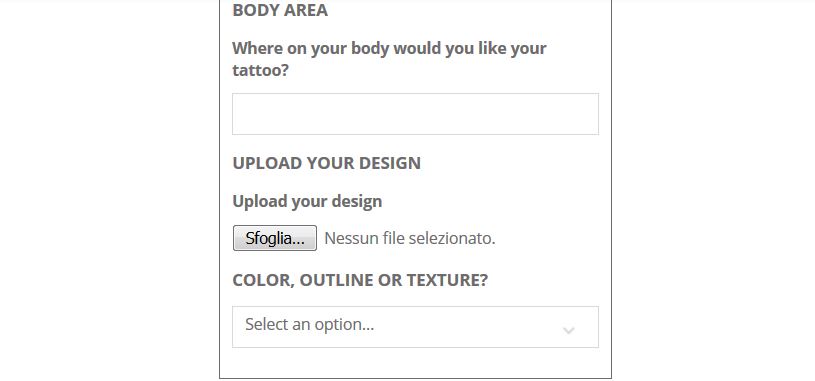Screen dimensions: 815x381
Task: Click the lowercase 'Upload your design' field label
Action: (307, 202)
